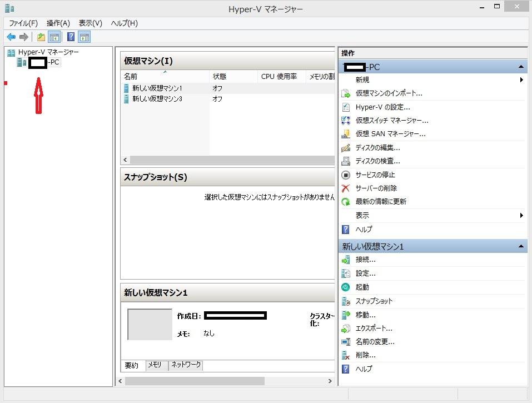
Task: Click サービスの停止 action
Action: [x=375, y=175]
